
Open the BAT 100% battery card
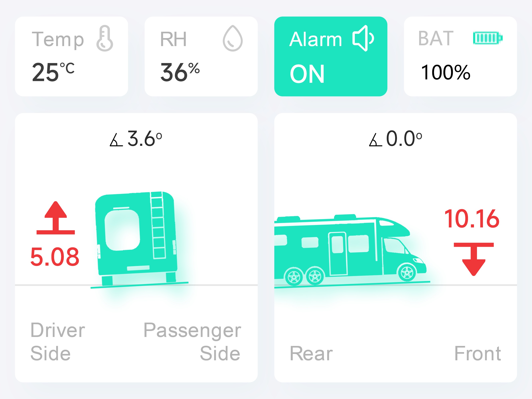coord(460,56)
